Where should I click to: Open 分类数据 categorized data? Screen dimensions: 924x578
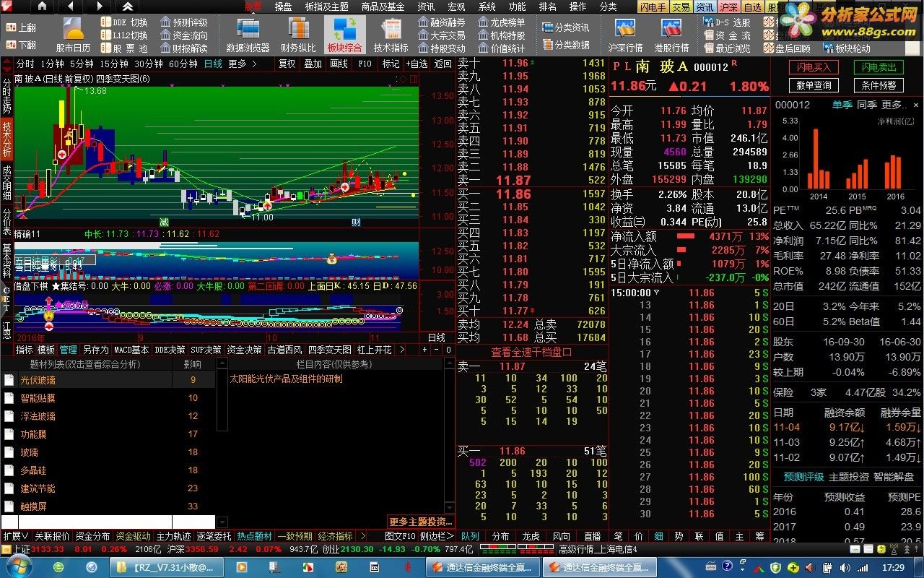(x=566, y=45)
